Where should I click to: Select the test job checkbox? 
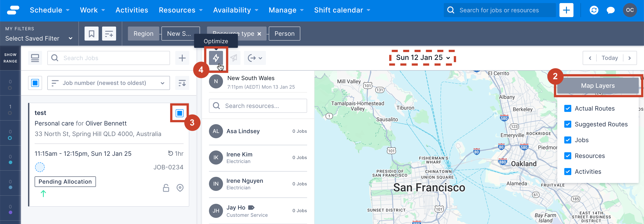pos(179,113)
